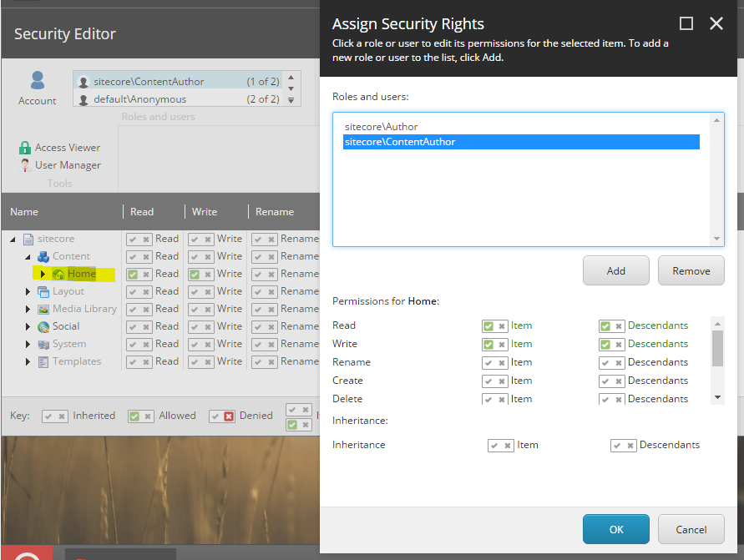Allow Rename permission for Home item
This screenshot has width=744, height=560.
pos(488,363)
